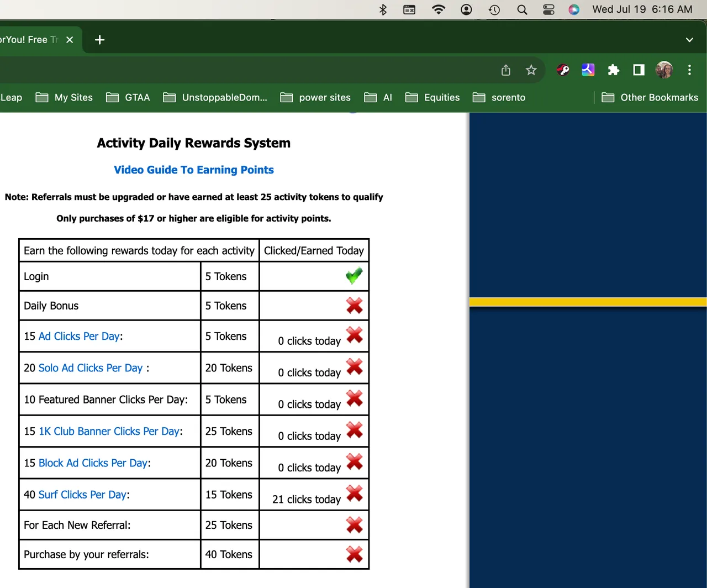Open Video Guide To Earning Points link
This screenshot has height=588, width=707.
(193, 170)
